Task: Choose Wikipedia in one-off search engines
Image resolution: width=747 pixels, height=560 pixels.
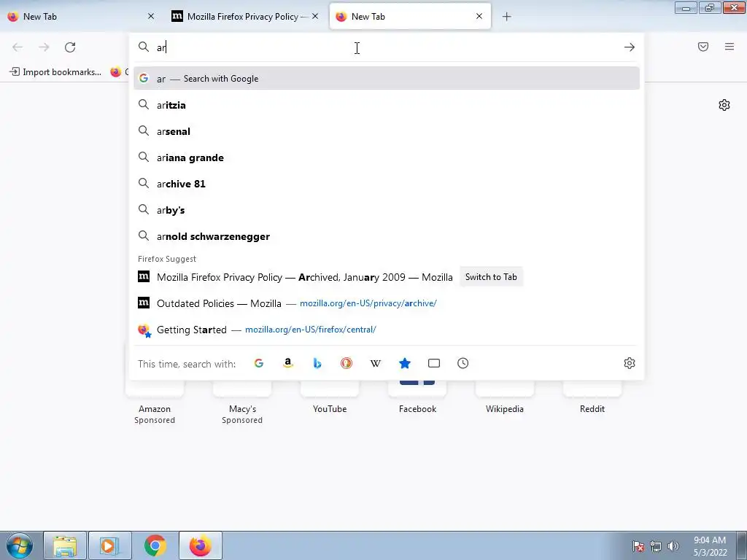Action: point(376,363)
